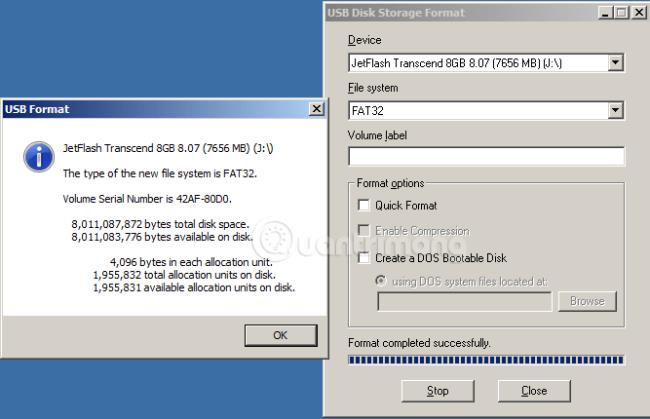Viewport: 650px width, 419px height.
Task: Select the using DOS system files radio button
Action: click(381, 280)
